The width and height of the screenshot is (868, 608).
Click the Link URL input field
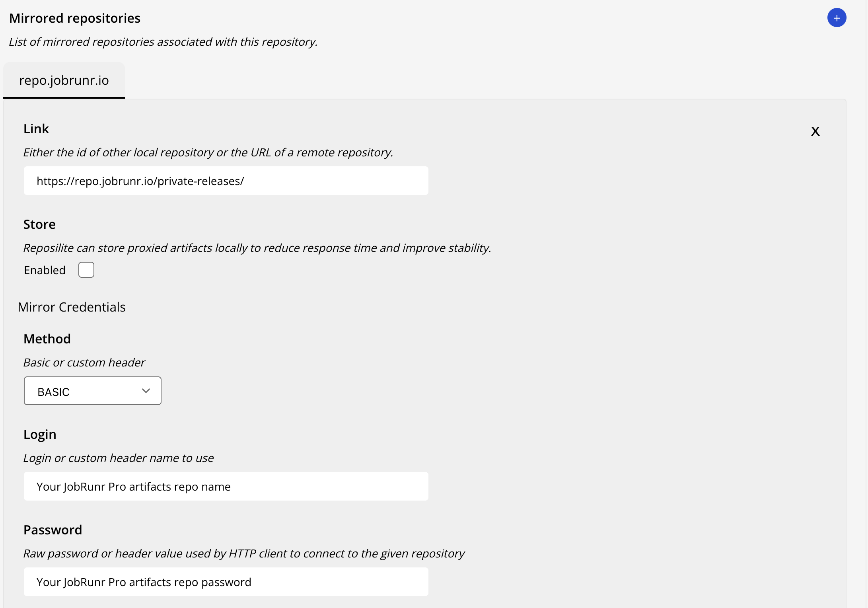[x=226, y=181]
